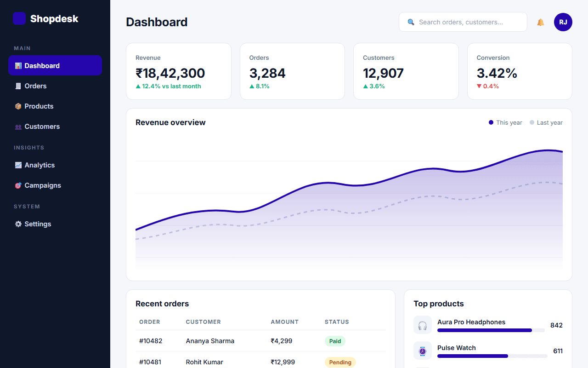Click the Paid status badge
588x368 pixels.
tap(335, 341)
